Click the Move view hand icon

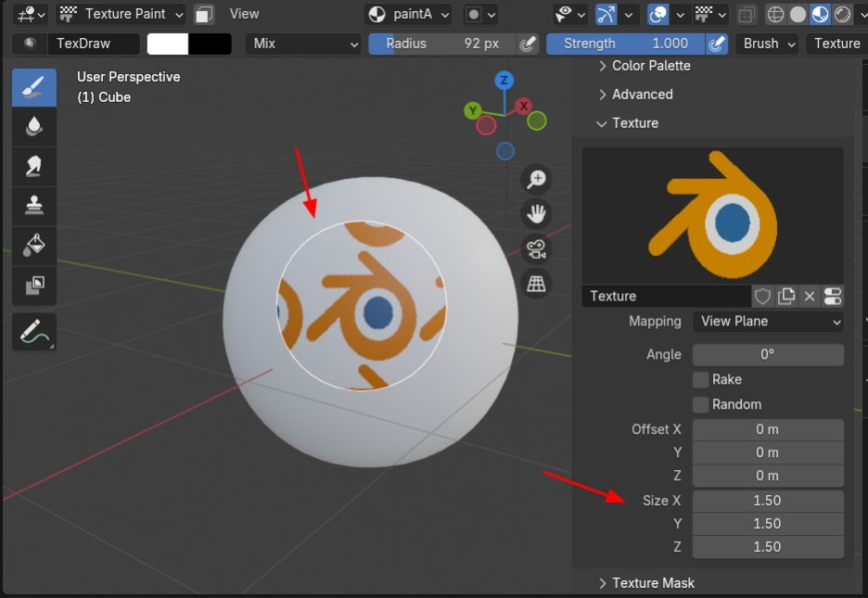536,214
